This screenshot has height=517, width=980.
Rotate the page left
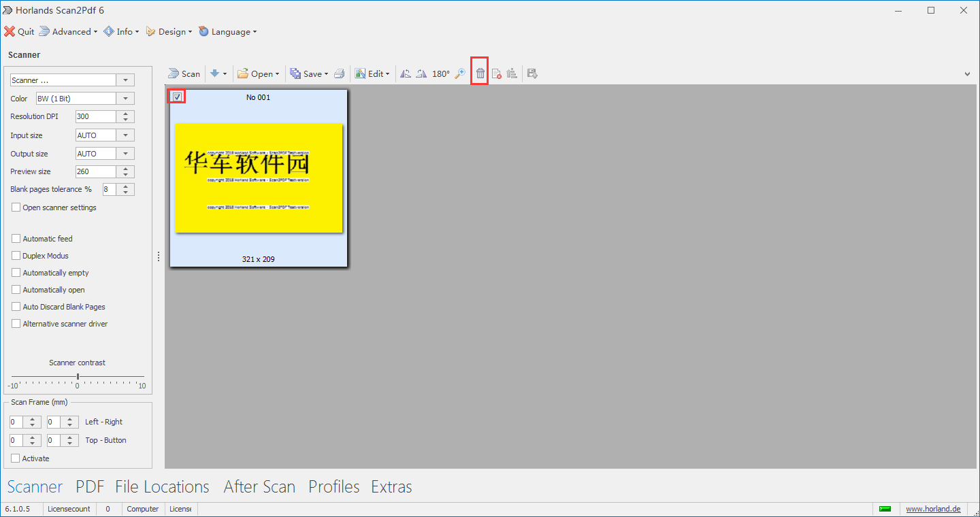click(406, 73)
